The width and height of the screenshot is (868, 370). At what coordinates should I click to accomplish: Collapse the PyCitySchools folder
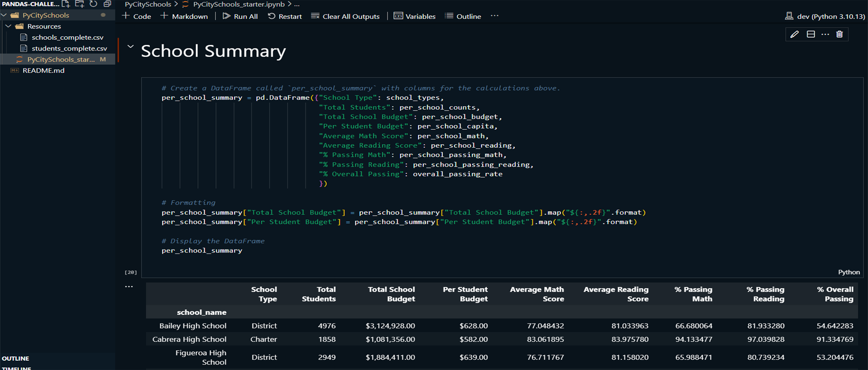click(5, 15)
